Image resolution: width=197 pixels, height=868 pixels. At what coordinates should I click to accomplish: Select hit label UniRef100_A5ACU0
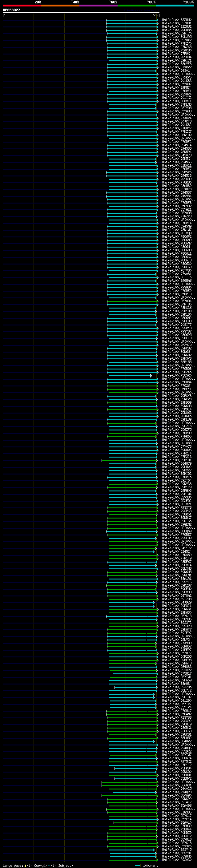click(x=177, y=50)
